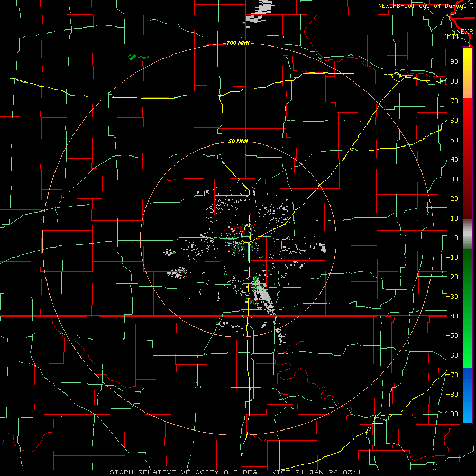The width and height of the screenshot is (476, 476).
Task: Click the -80 value on the velocity scale
Action: click(452, 395)
